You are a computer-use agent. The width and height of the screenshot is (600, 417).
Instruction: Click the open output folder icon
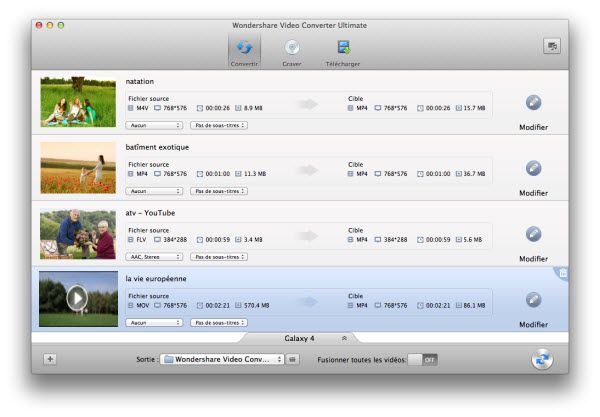[293, 359]
